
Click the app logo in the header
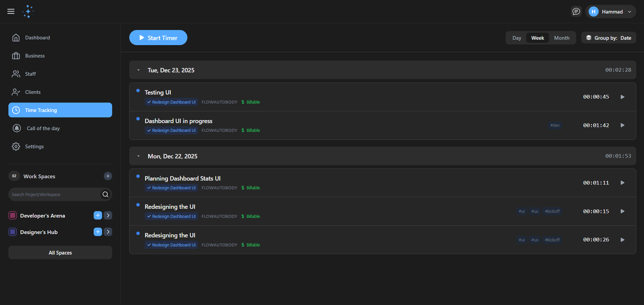28,11
